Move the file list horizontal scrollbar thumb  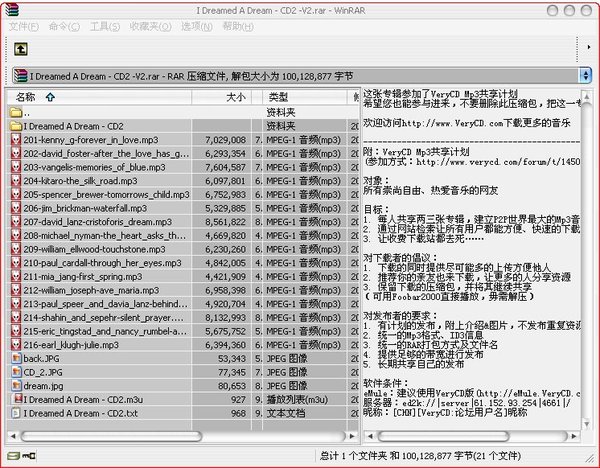tap(111, 436)
